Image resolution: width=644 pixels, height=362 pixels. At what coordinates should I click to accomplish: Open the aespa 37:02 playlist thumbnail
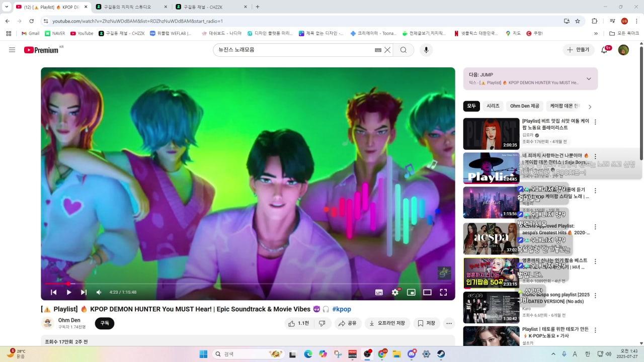point(491,239)
